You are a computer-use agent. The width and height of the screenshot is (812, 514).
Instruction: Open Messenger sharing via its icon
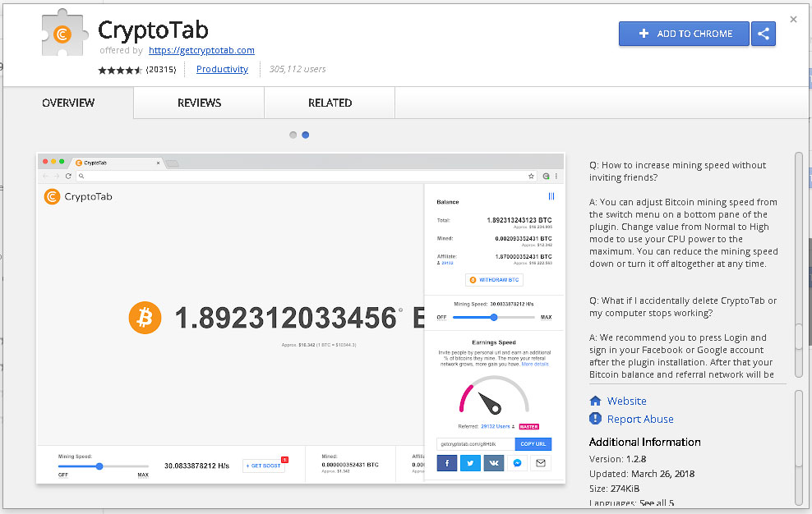pos(517,462)
